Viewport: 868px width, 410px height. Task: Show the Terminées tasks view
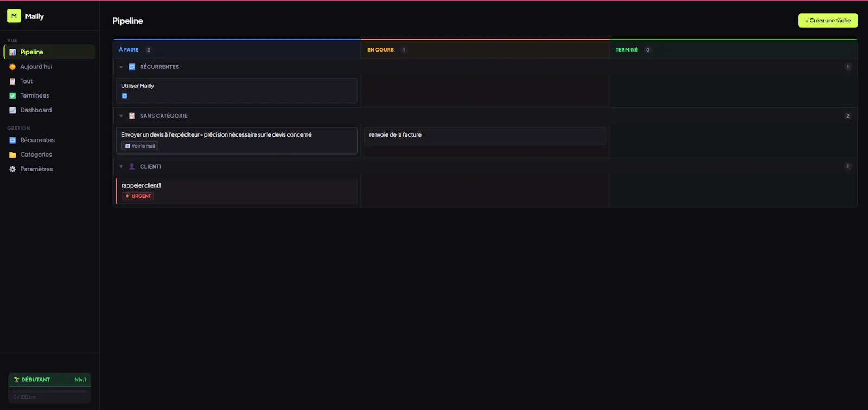coord(50,96)
